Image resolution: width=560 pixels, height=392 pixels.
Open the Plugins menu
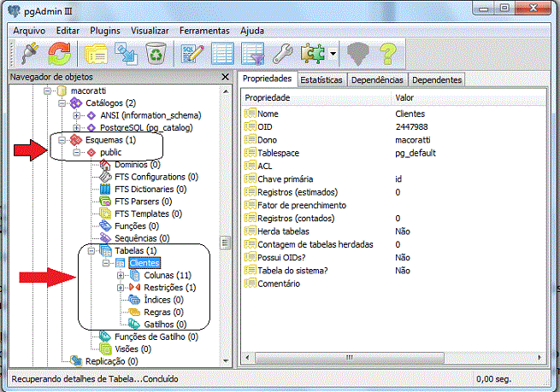point(105,31)
